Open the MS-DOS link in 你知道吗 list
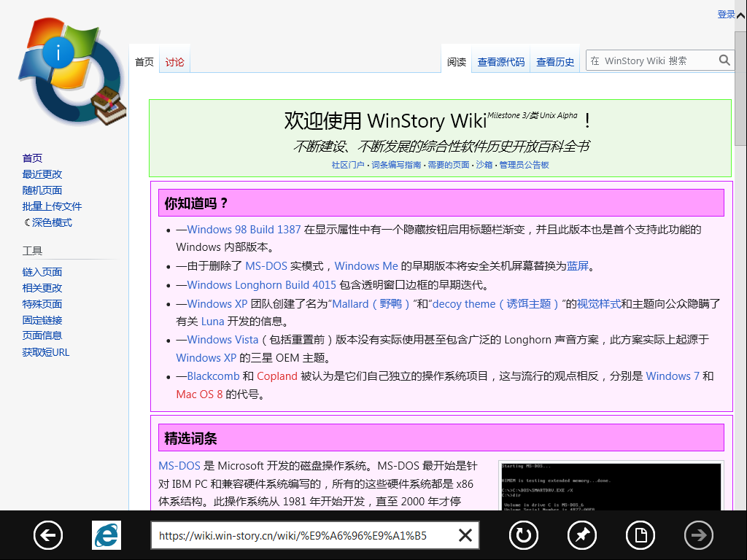Image resolution: width=747 pixels, height=560 pixels. click(266, 265)
